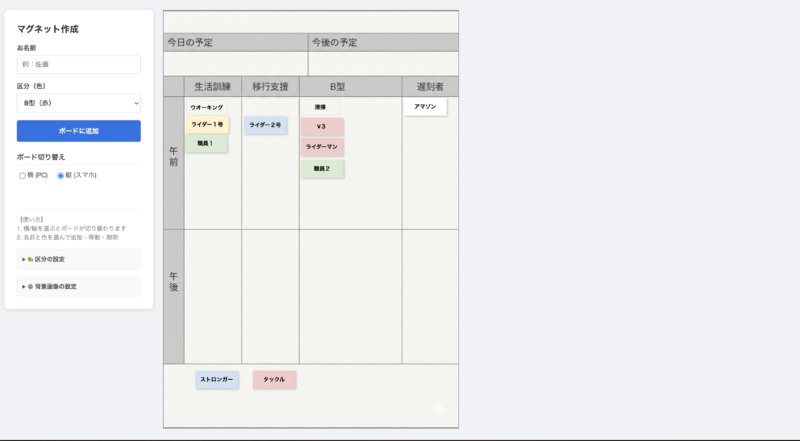Click the ライダー1号 yellow magnet
Image resolution: width=800 pixels, height=441 pixels.
[x=207, y=125]
